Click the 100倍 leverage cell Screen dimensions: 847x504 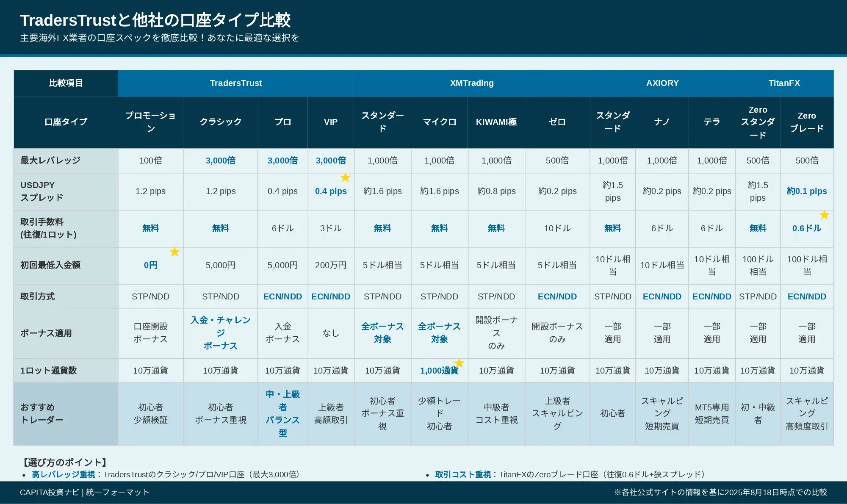(x=150, y=161)
